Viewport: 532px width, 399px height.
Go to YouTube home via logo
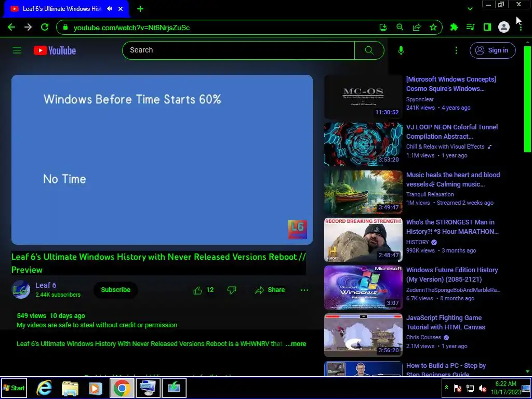point(55,50)
